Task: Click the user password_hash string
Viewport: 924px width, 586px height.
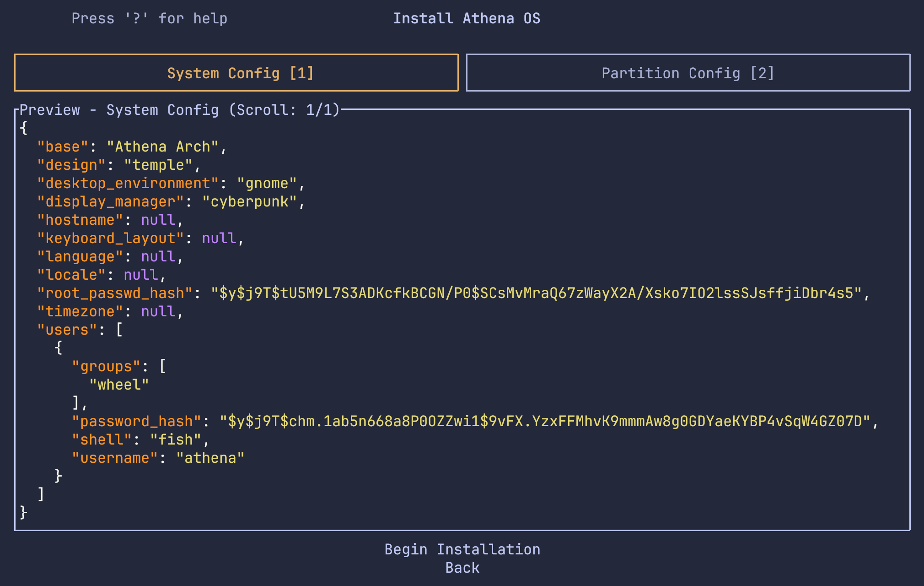Action: pyautogui.click(x=544, y=421)
